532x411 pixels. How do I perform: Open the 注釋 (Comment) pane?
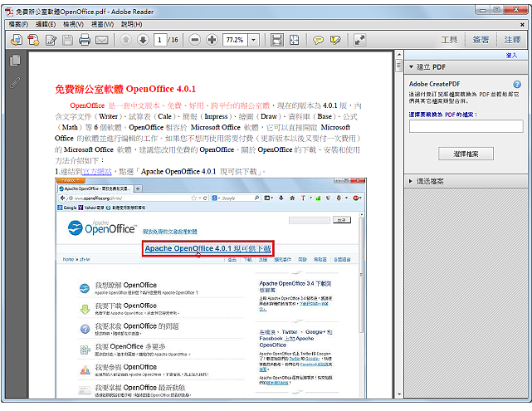point(512,40)
